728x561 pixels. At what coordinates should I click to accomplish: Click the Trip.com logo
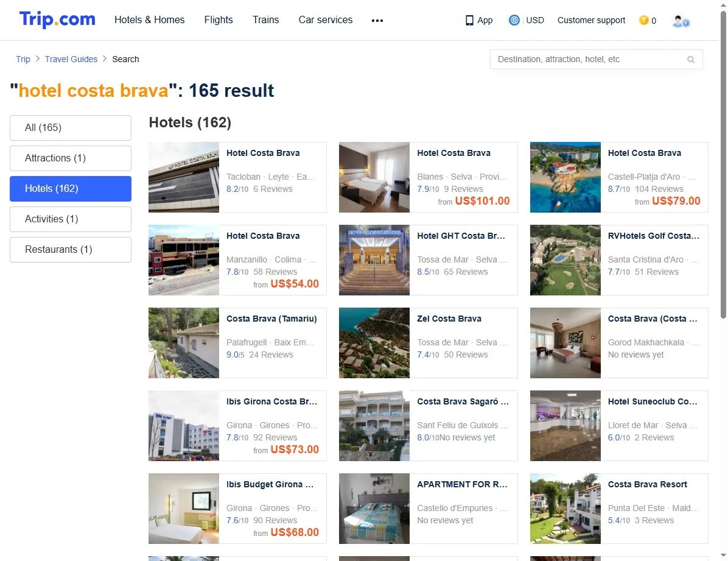point(57,19)
